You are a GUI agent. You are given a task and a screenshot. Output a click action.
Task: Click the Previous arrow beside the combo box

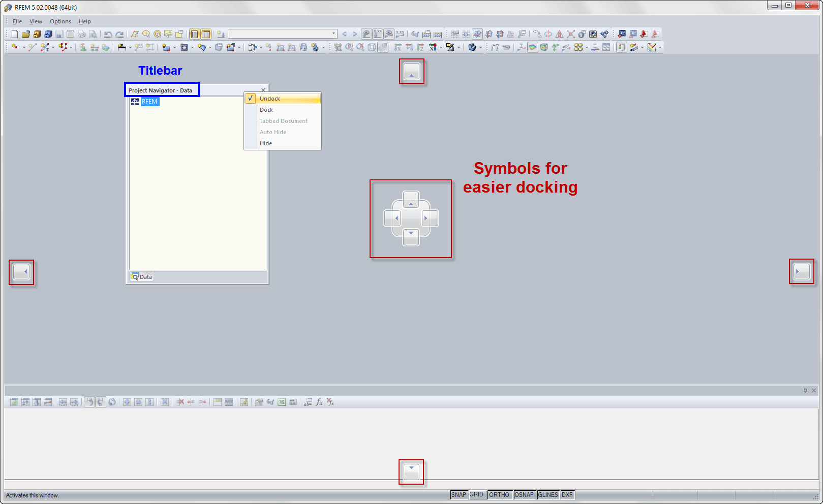(x=344, y=34)
